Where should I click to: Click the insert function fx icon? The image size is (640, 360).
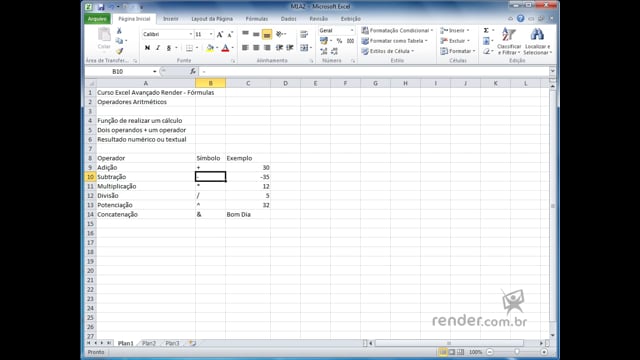pyautogui.click(x=193, y=71)
